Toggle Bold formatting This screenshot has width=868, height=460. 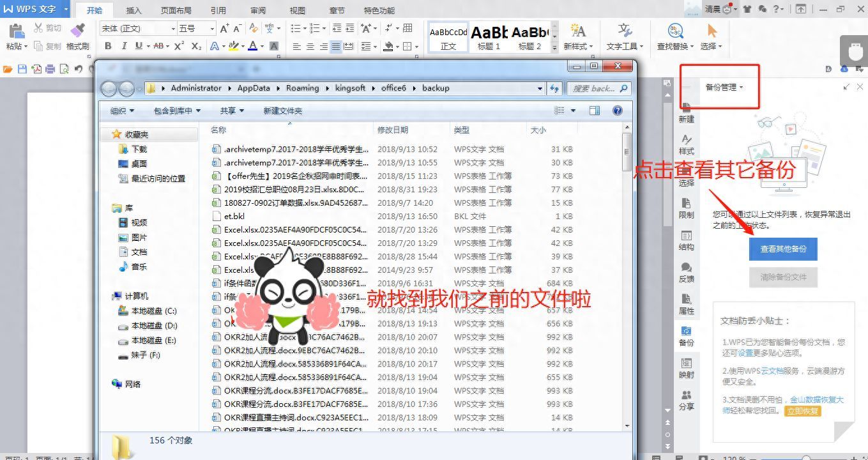pyautogui.click(x=108, y=46)
